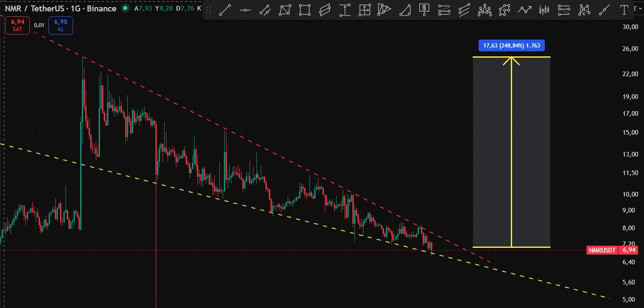
Task: Click the green market status dot
Action: pyautogui.click(x=125, y=8)
